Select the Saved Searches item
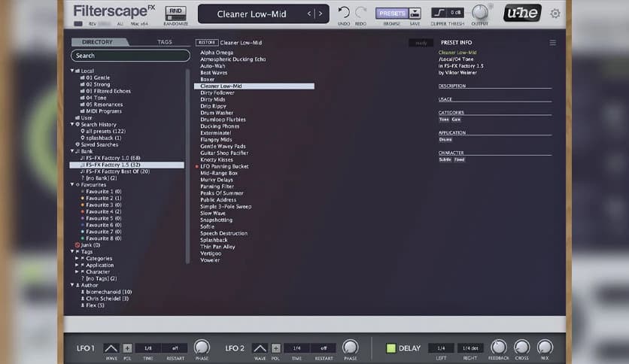The height and width of the screenshot is (364, 629). pos(96,144)
